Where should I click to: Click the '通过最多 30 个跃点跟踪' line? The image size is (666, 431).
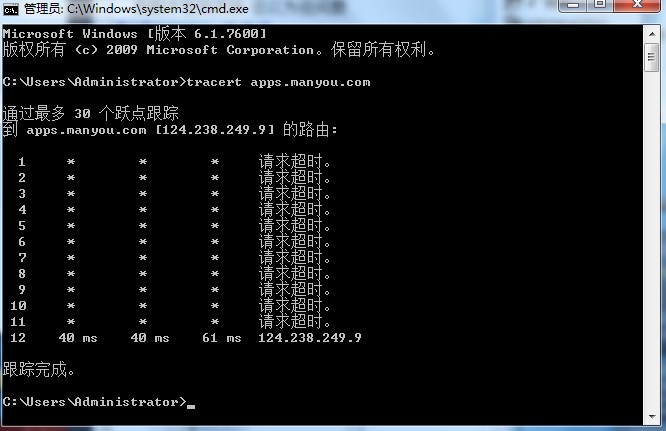click(90, 113)
